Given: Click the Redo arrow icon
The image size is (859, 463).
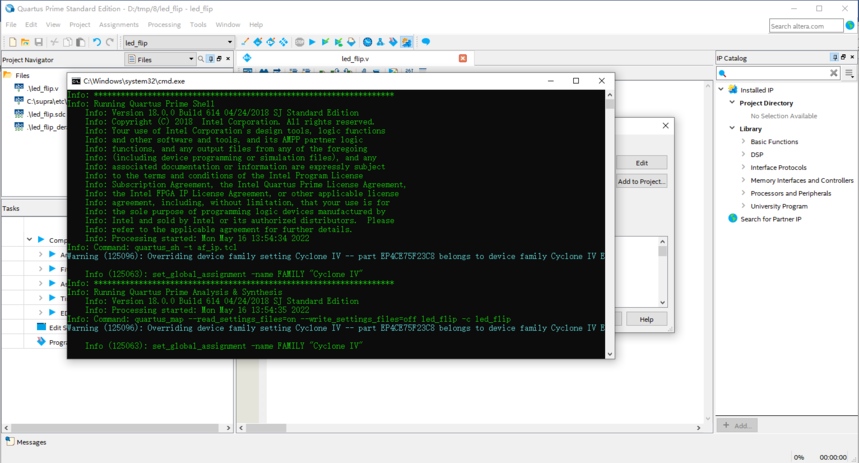Looking at the screenshot, I should [110, 42].
